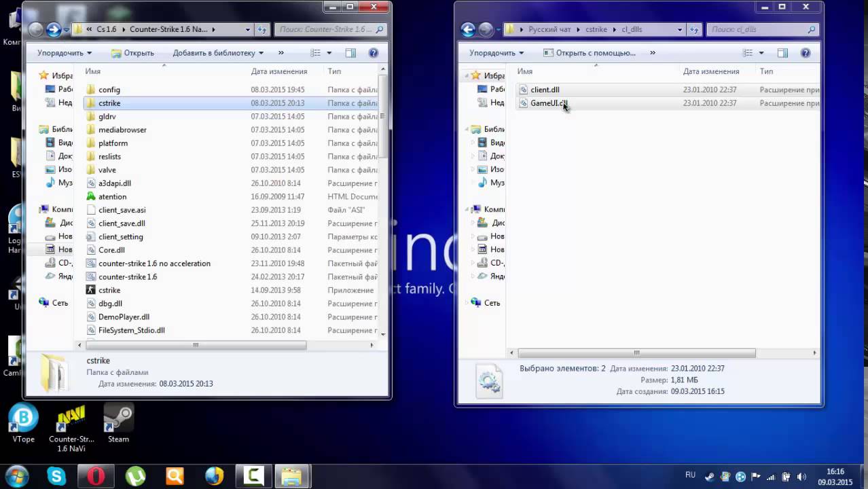Select the platform folder
This screenshot has width=868, height=489.
pyautogui.click(x=113, y=143)
